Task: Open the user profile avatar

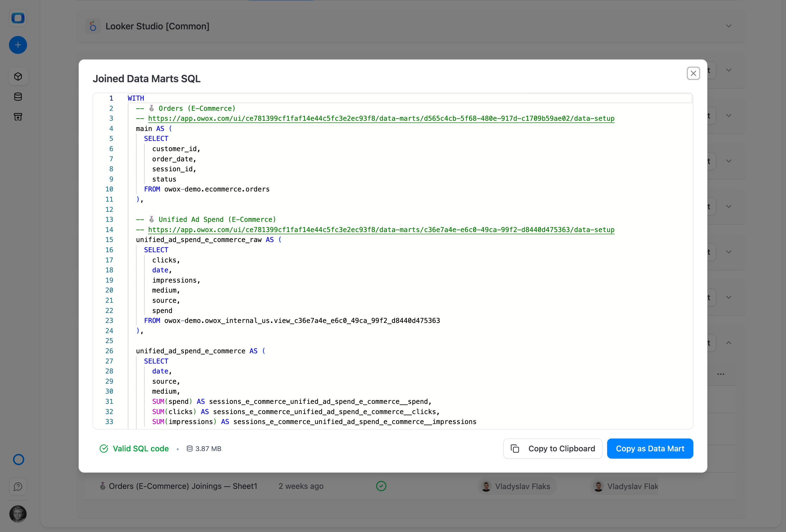Action: click(x=18, y=514)
